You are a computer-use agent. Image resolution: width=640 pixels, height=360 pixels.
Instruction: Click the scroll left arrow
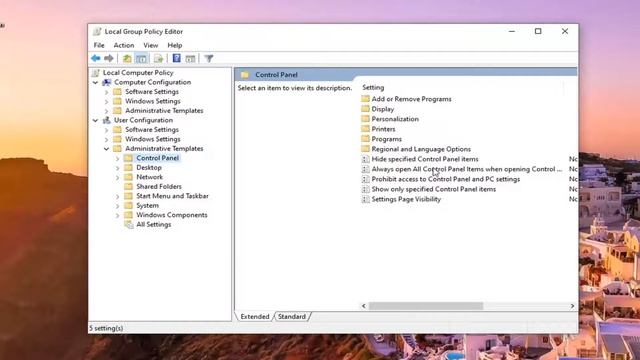[x=364, y=306]
